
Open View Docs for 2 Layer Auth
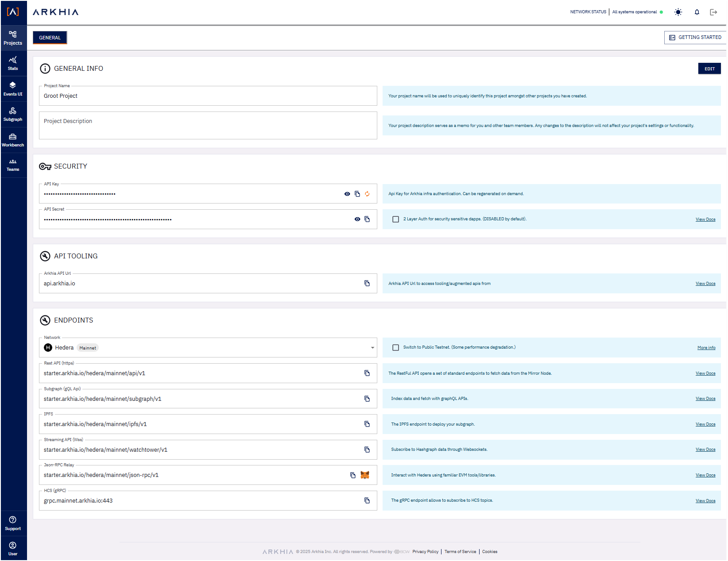click(705, 219)
